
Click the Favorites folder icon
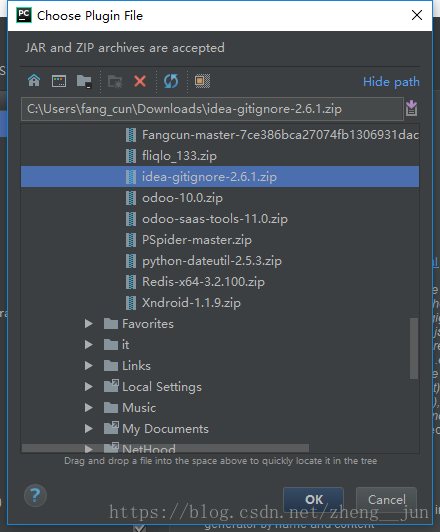tap(111, 324)
